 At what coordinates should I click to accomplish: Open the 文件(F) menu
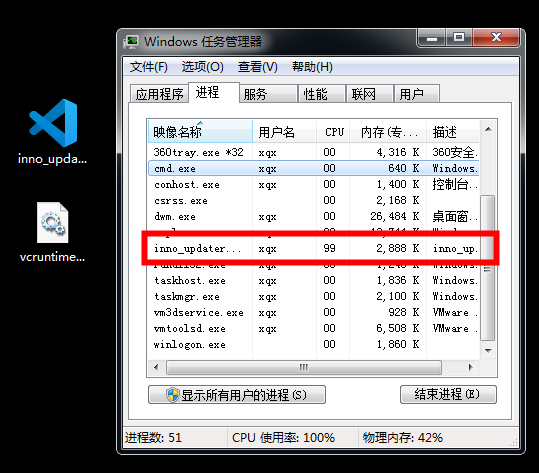(x=148, y=67)
